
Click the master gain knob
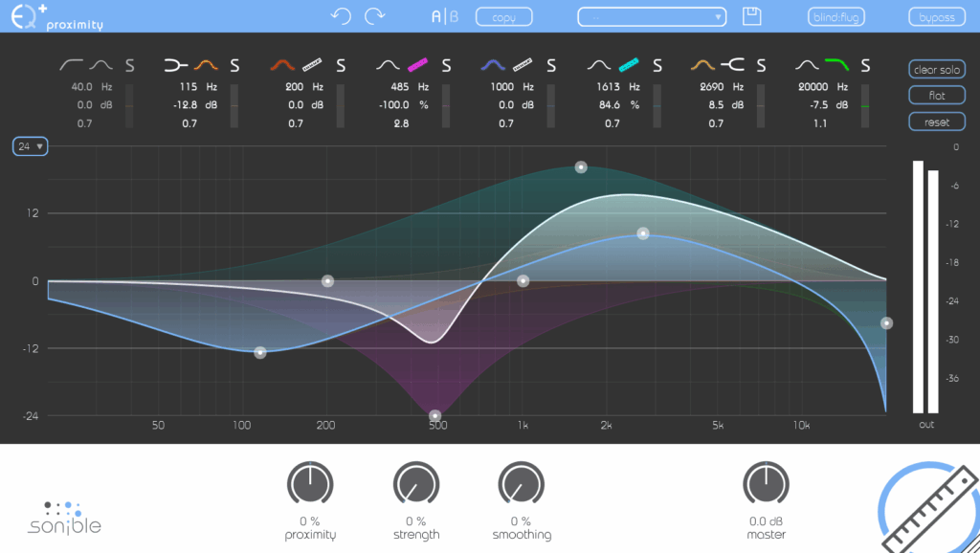tap(767, 484)
